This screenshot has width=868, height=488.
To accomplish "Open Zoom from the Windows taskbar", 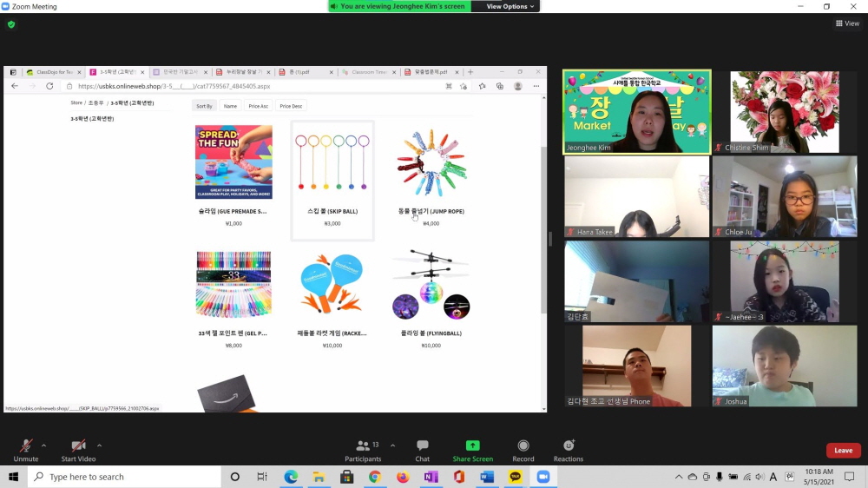I will (543, 477).
